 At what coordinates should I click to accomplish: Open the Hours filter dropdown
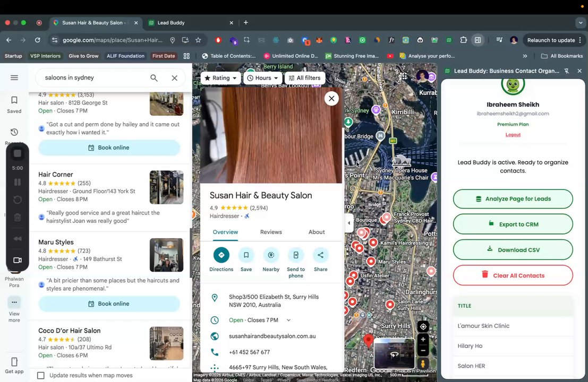click(263, 78)
